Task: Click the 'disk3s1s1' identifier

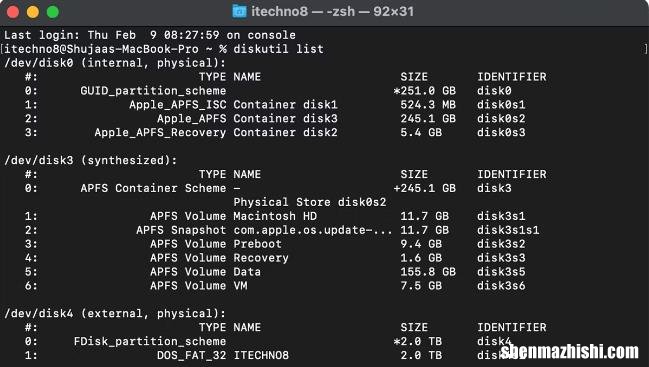Action: pyautogui.click(x=508, y=230)
